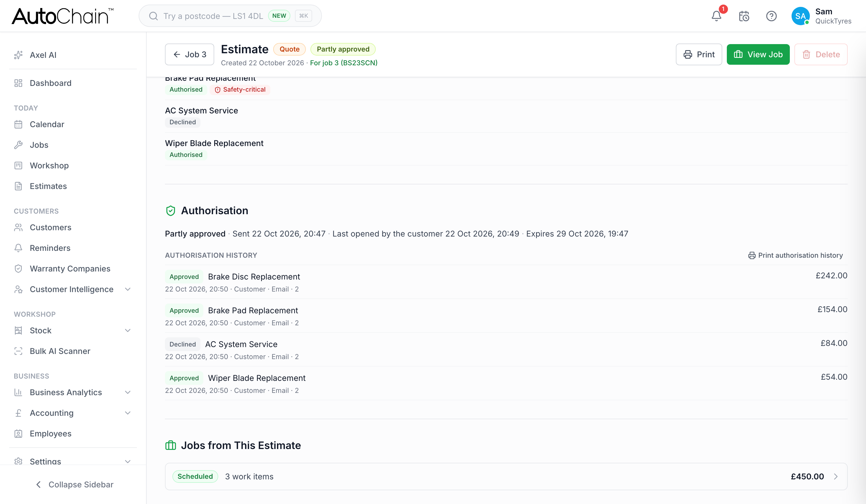Click the Customers people icon
The width and height of the screenshot is (866, 504).
point(18,227)
